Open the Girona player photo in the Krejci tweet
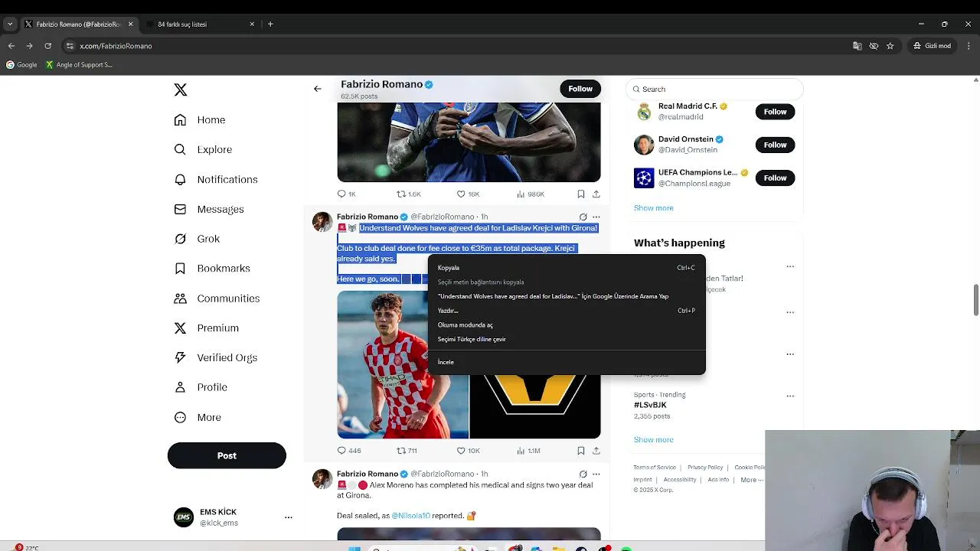 [403, 364]
